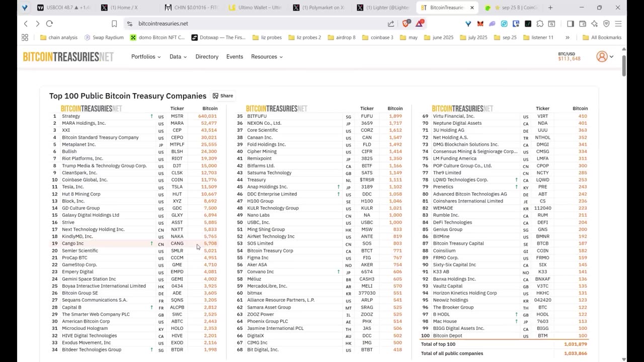644x362 pixels.
Task: Open the MetaMask fox extension
Action: tap(480, 24)
